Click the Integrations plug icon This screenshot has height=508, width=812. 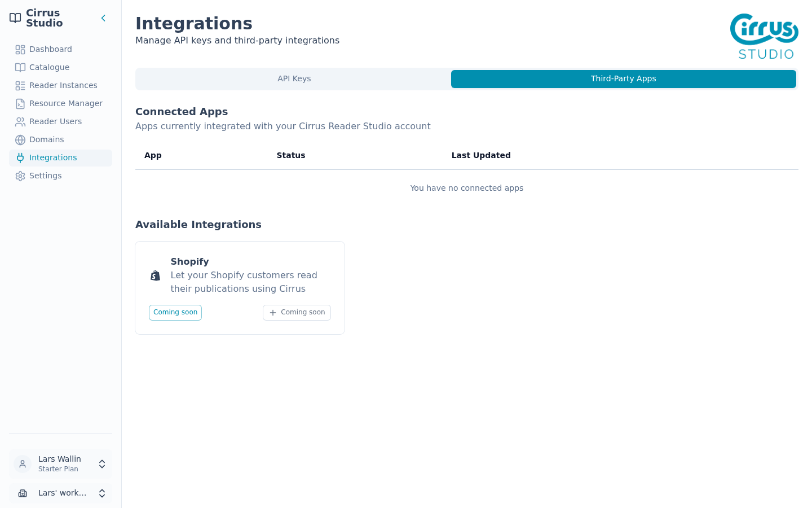[20, 158]
